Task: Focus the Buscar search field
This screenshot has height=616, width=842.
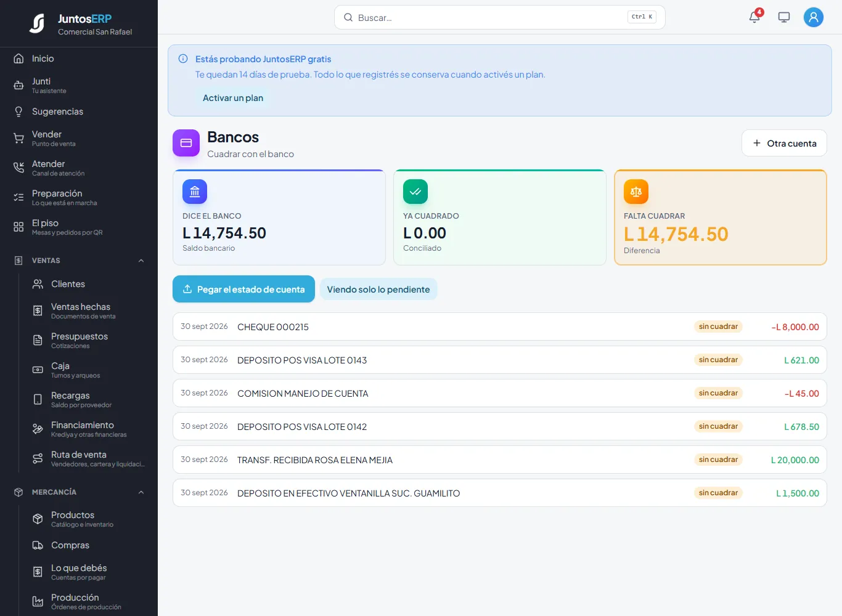Action: (500, 17)
